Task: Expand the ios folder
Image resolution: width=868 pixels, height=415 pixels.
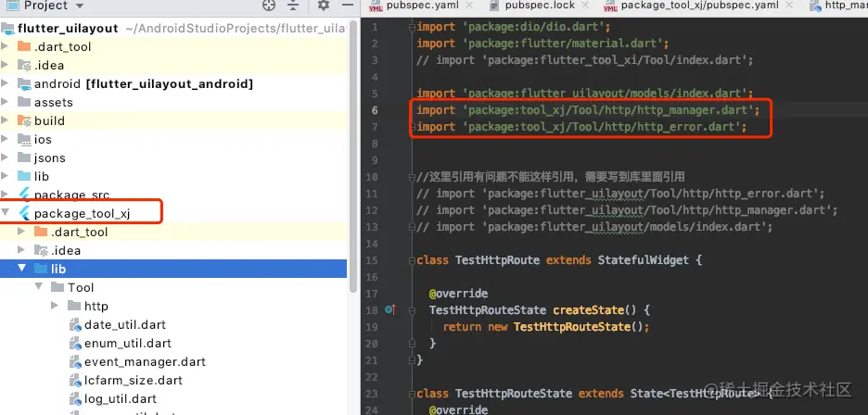Action: click(5, 140)
